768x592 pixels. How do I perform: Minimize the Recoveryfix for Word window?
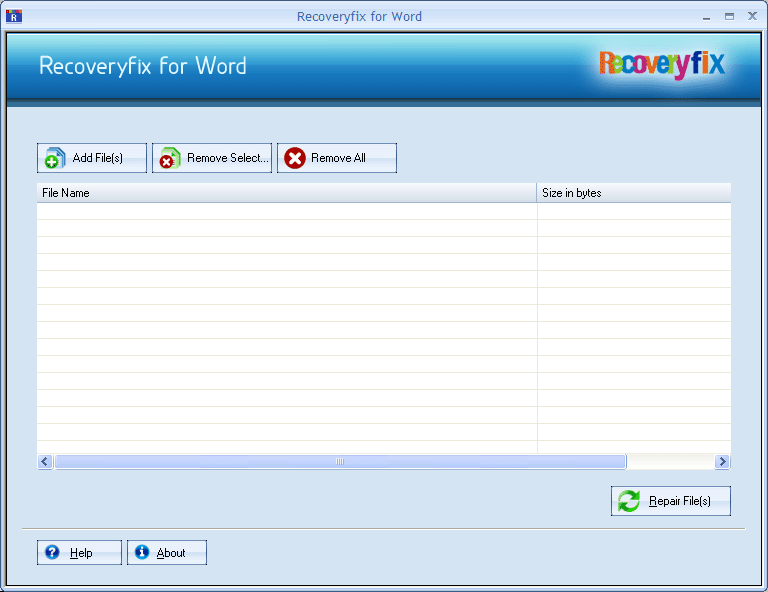tap(706, 17)
